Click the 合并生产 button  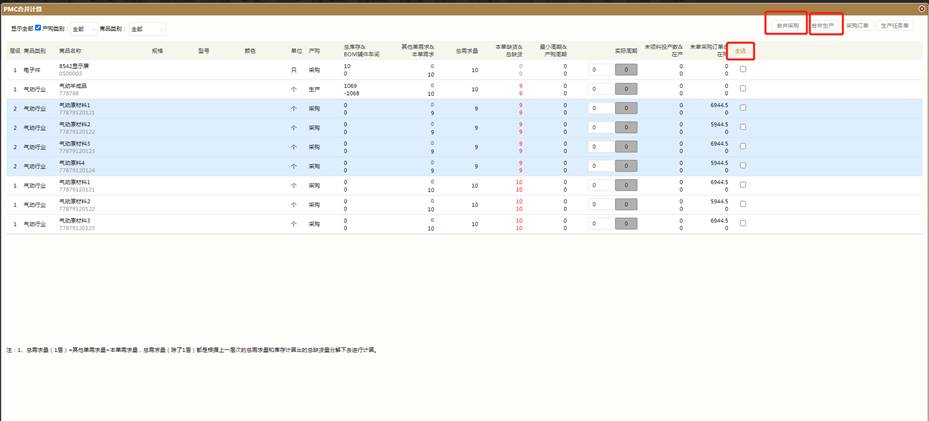(822, 26)
